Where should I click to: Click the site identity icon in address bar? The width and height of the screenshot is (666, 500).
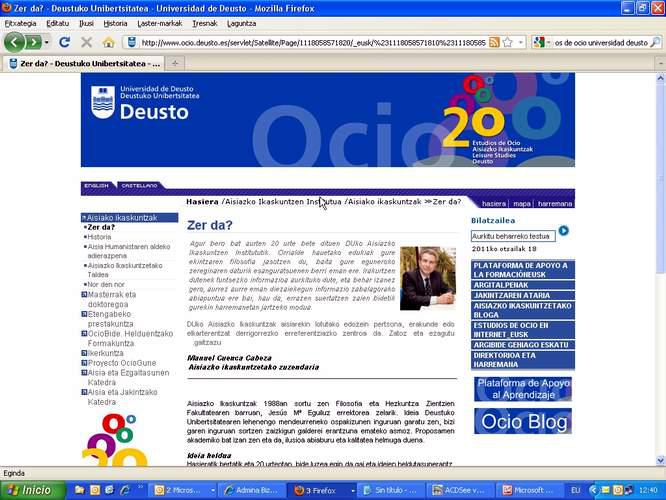point(132,42)
